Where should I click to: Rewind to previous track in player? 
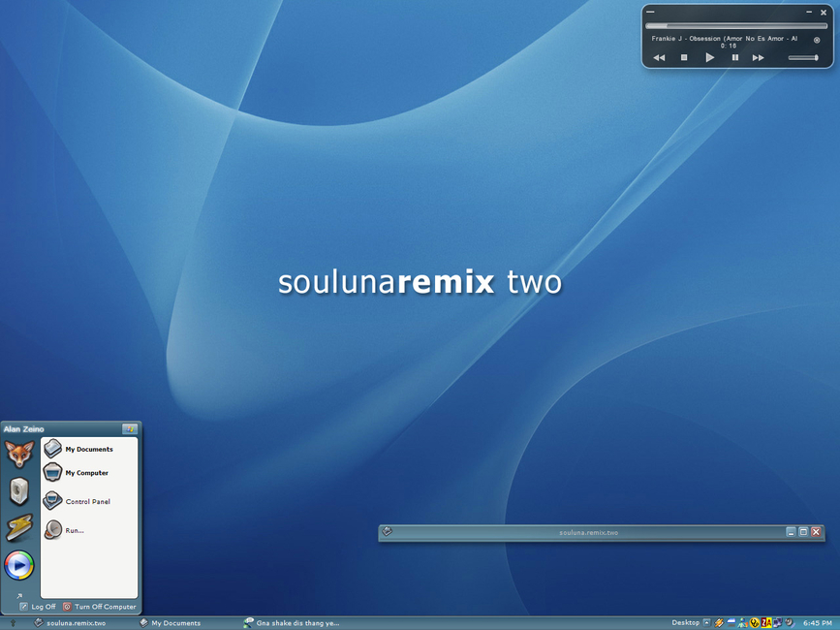click(659, 57)
